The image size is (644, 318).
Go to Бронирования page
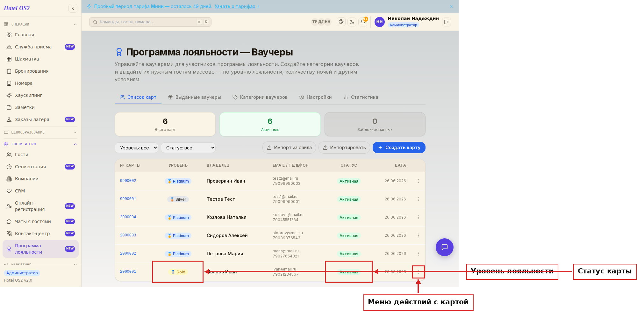40,71
